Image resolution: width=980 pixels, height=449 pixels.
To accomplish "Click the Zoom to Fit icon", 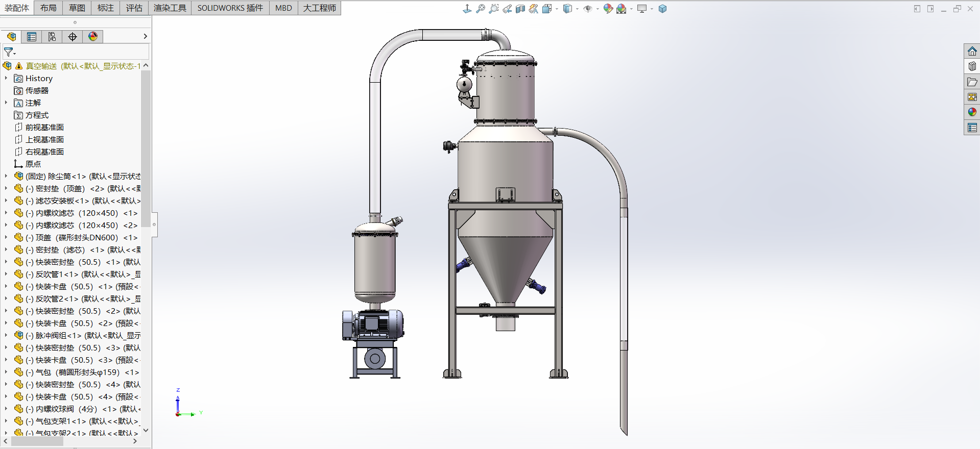I will [x=481, y=9].
